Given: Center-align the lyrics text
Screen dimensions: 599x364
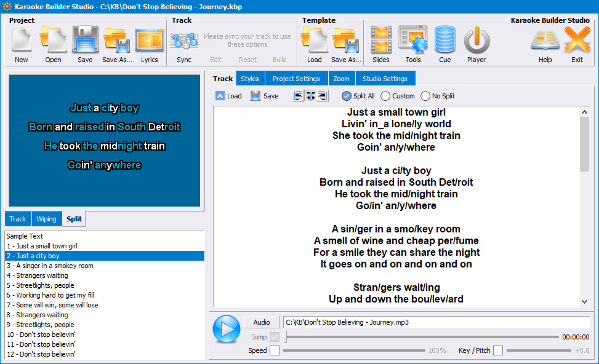Looking at the screenshot, I should click(x=310, y=96).
